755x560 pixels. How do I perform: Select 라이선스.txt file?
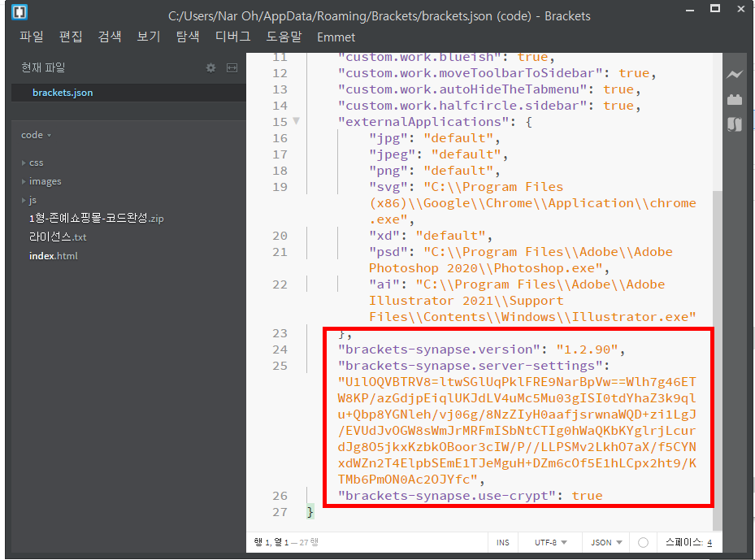(x=58, y=237)
